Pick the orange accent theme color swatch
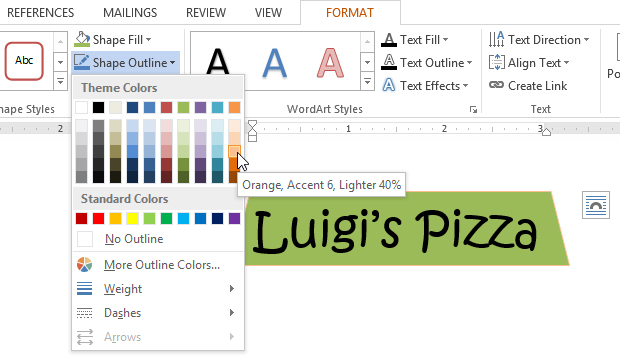 point(234,107)
